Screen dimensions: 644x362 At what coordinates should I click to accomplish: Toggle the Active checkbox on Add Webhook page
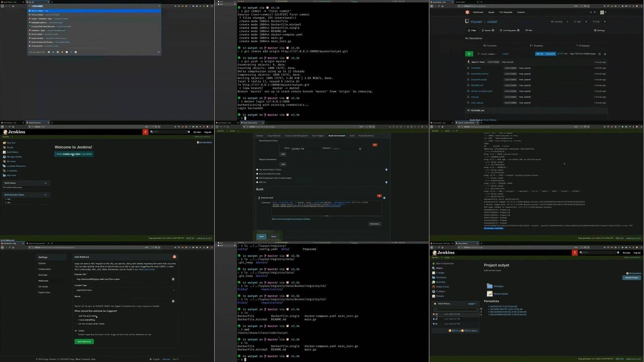pos(76,331)
